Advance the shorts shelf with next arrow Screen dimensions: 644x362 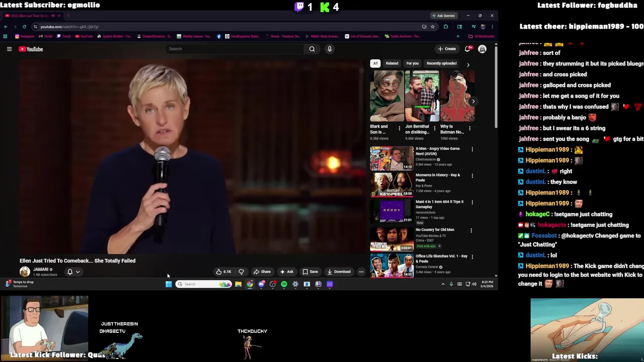pyautogui.click(x=473, y=101)
